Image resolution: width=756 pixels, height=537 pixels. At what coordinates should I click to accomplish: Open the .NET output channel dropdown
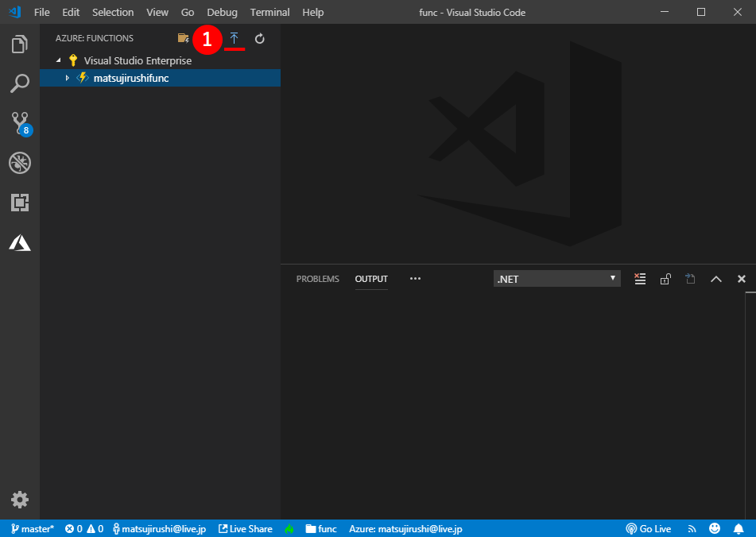pyautogui.click(x=557, y=279)
